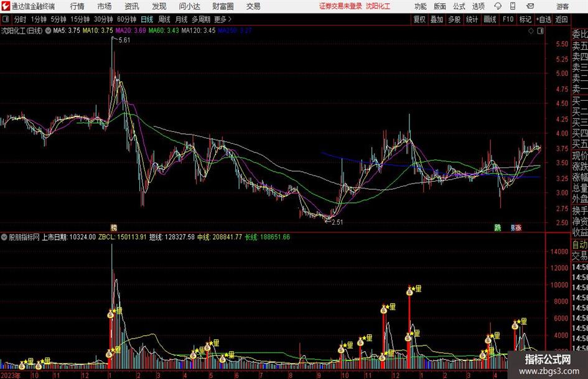Image resolution: width=588 pixels, height=379 pixels.
Task: Select the 日线 daily period
Action: 147,19
